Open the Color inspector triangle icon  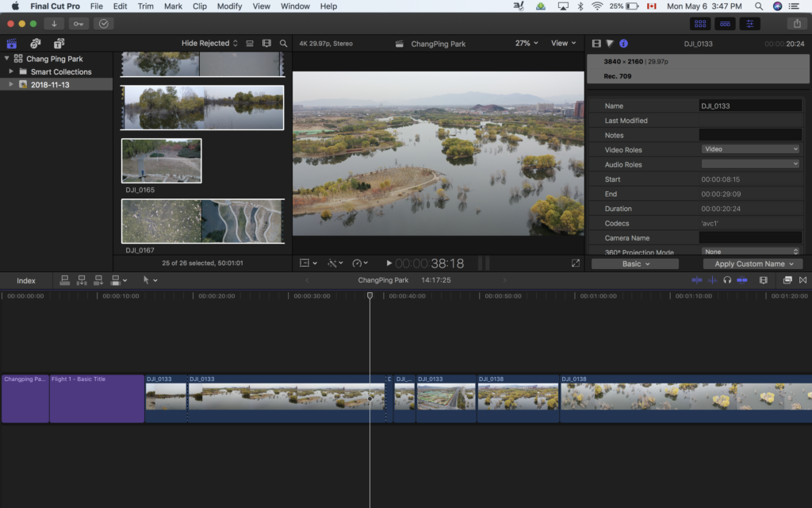[x=610, y=44]
